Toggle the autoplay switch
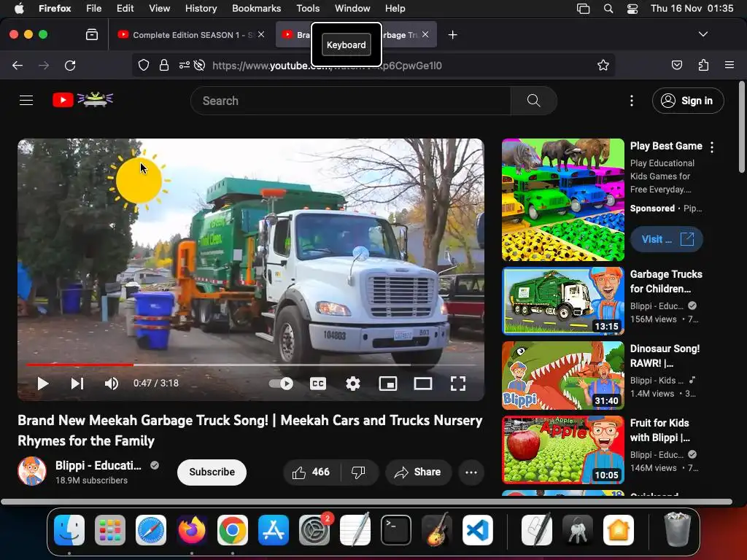This screenshot has height=560, width=747. tap(281, 384)
